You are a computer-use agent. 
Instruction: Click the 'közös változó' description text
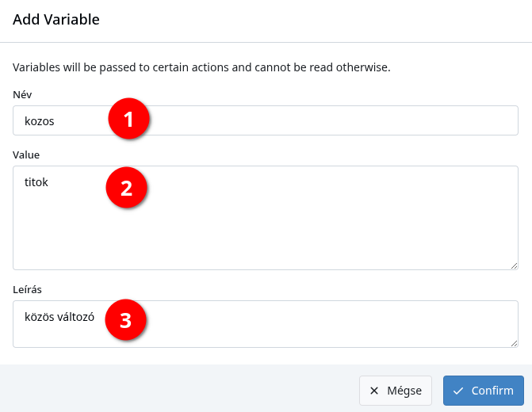coord(59,317)
